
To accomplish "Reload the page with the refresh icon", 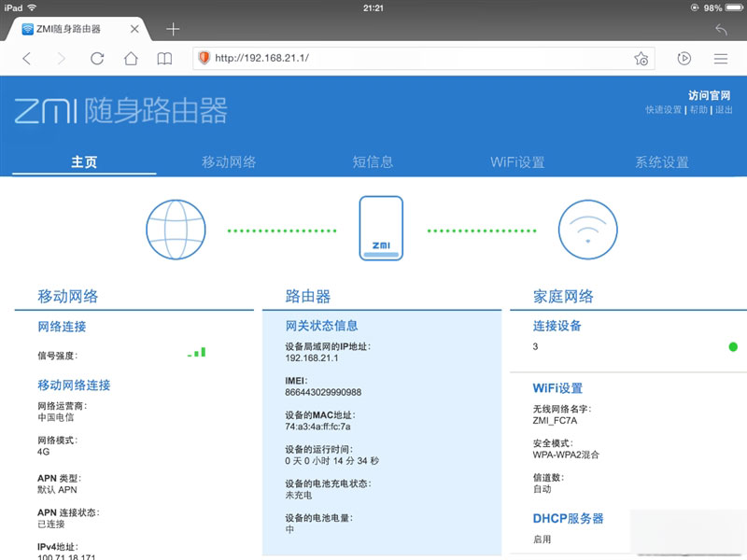I will tap(97, 58).
